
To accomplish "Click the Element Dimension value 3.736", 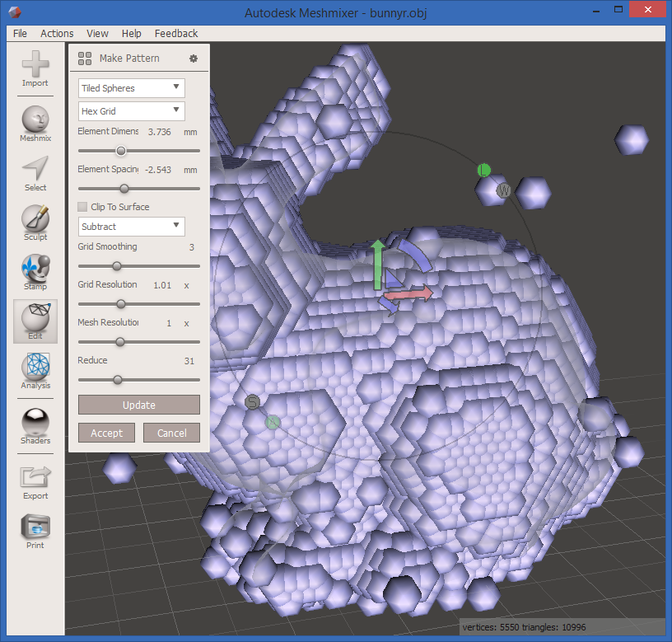I will tap(160, 132).
